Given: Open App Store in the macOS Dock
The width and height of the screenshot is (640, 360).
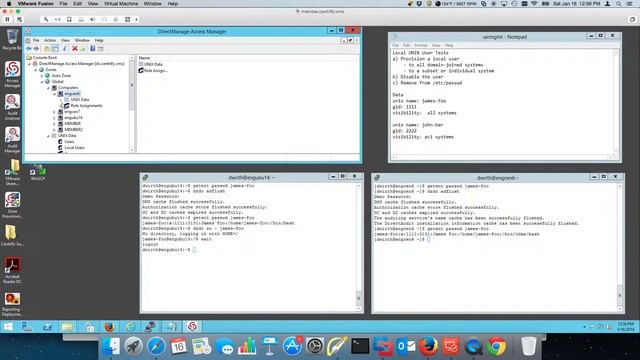Looking at the screenshot, I should 292,347.
